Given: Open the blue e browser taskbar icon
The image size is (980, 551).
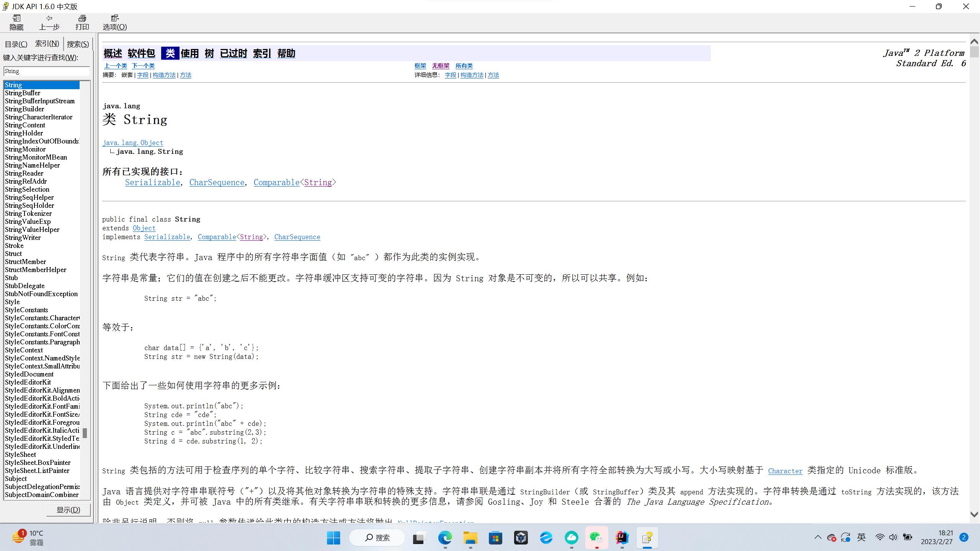Looking at the screenshot, I should 546,538.
